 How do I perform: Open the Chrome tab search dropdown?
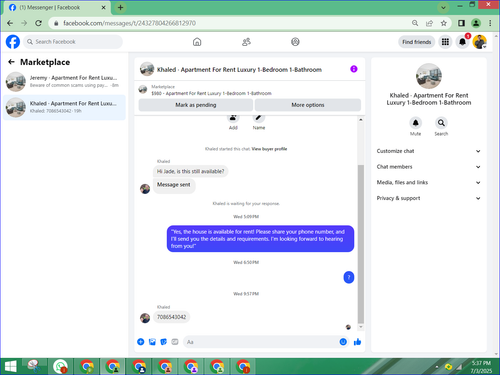[x=443, y=7]
